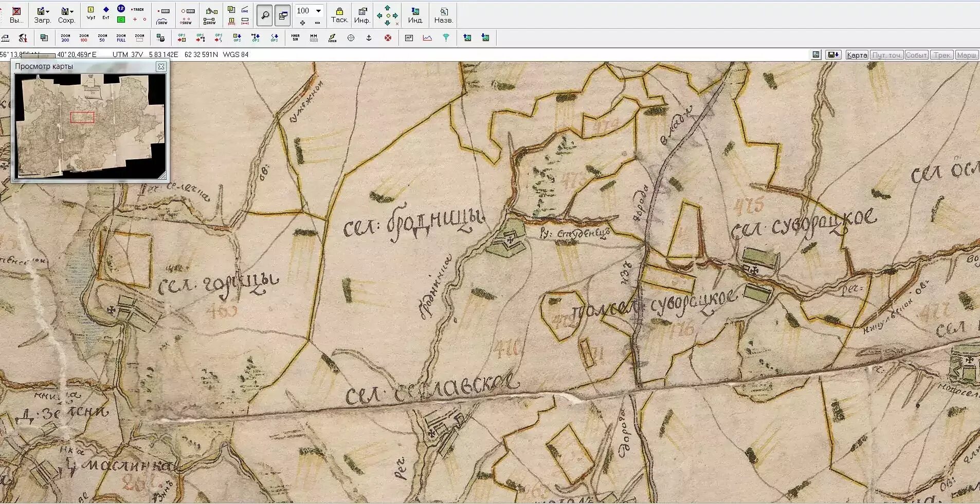Toggle the Таск. drag lock button
The image size is (980, 504).
point(339,15)
